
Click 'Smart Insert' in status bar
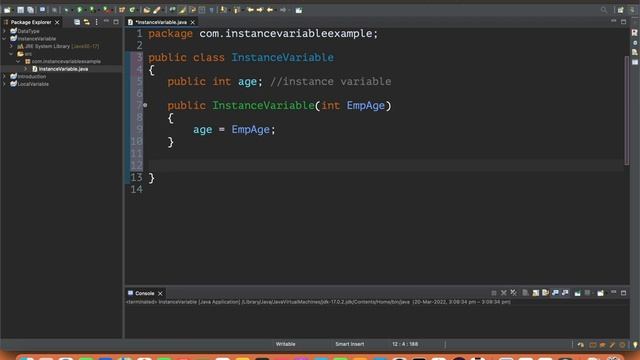pos(349,344)
